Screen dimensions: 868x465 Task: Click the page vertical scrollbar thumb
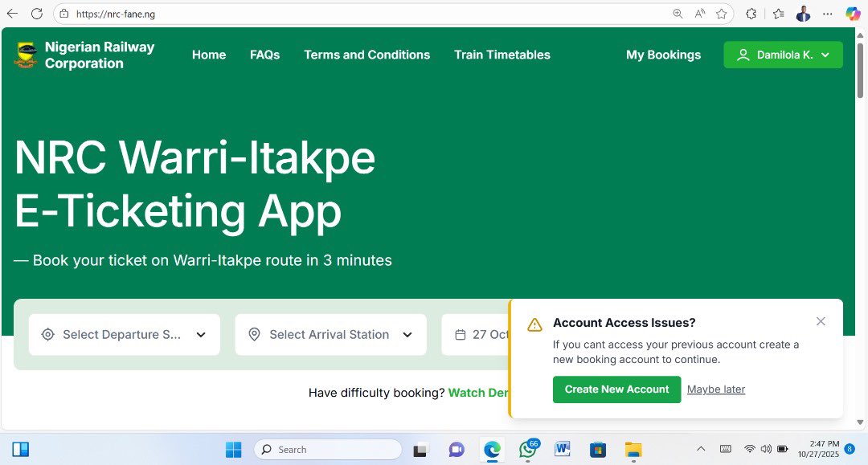click(860, 70)
